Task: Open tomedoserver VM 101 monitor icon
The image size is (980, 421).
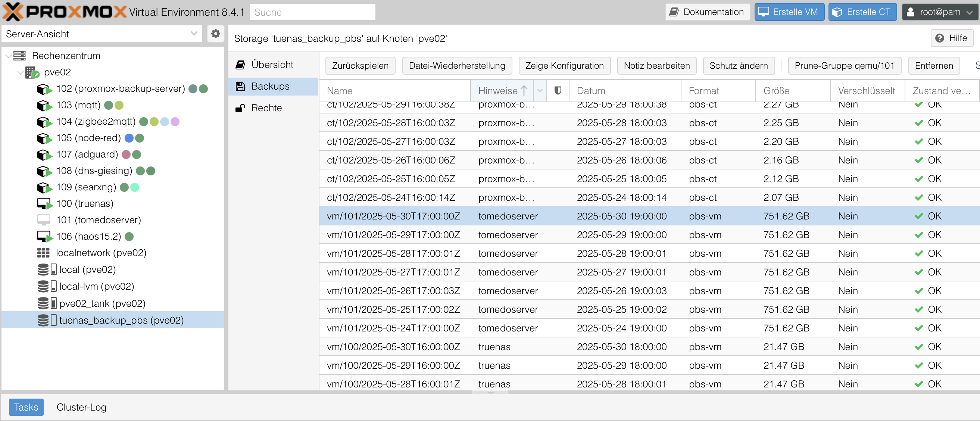Action: click(44, 220)
